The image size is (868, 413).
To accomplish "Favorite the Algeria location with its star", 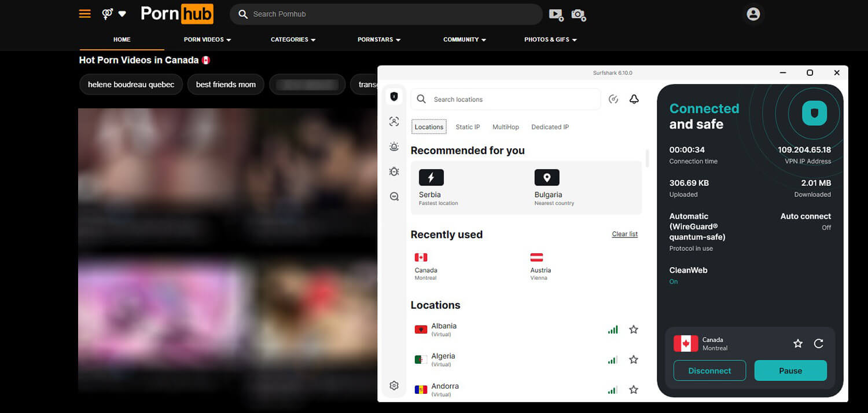I will [634, 360].
